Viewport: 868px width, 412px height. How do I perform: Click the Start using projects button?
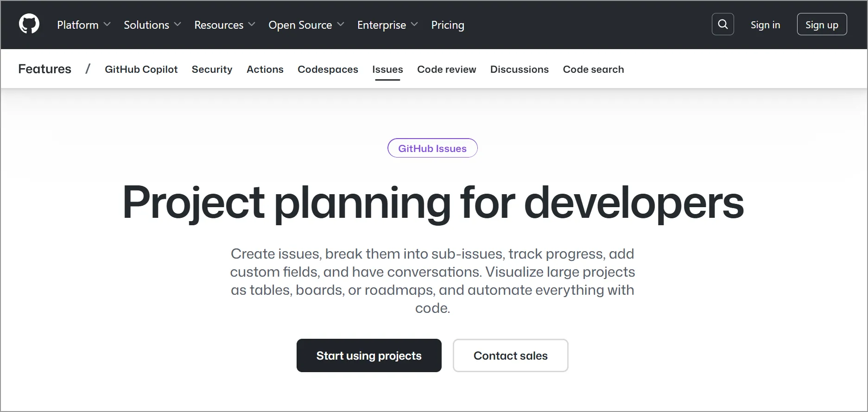(x=368, y=355)
